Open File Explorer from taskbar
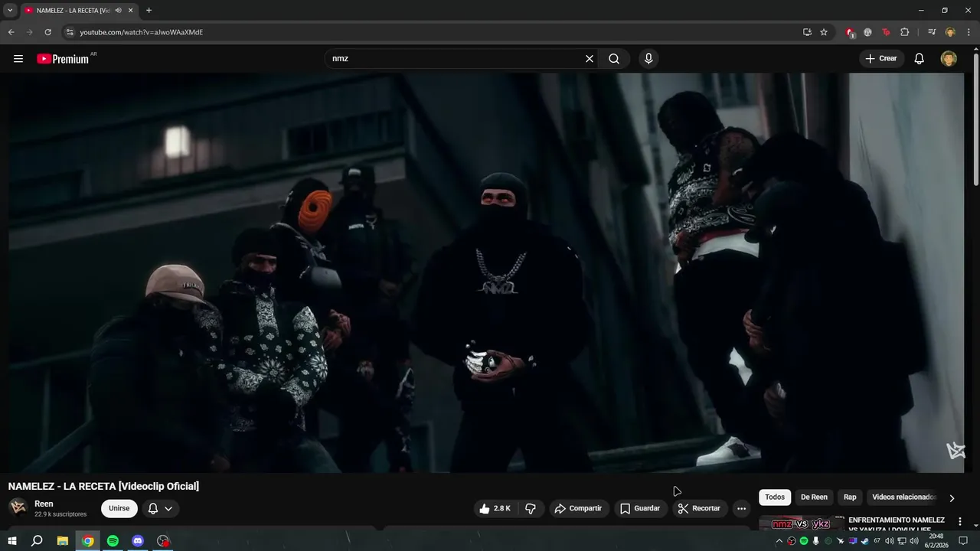The width and height of the screenshot is (980, 551). [x=63, y=540]
